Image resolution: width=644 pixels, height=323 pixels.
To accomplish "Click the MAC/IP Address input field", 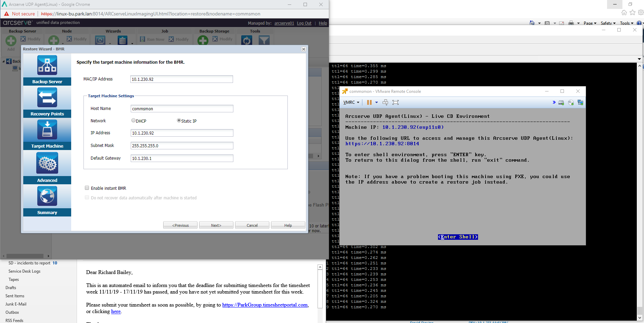I will coord(182,79).
